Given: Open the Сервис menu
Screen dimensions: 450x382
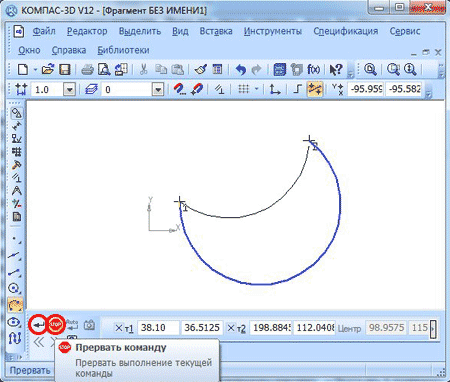Looking at the screenshot, I should coord(405,31).
